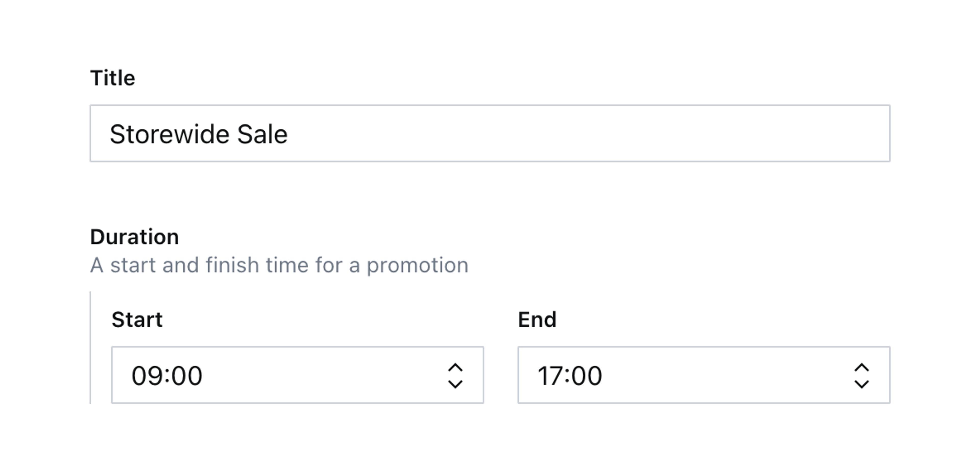Image resolution: width=980 pixels, height=460 pixels.
Task: Click the End label
Action: [x=537, y=319]
